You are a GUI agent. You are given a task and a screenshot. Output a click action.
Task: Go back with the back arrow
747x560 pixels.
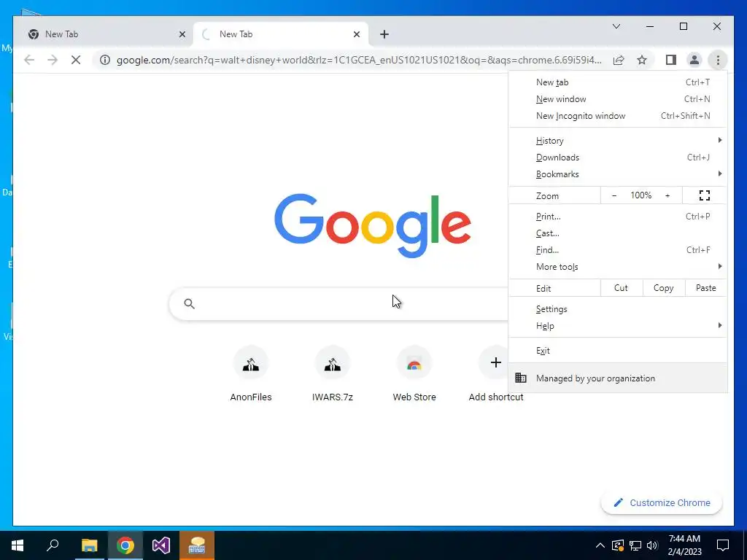[x=29, y=60]
